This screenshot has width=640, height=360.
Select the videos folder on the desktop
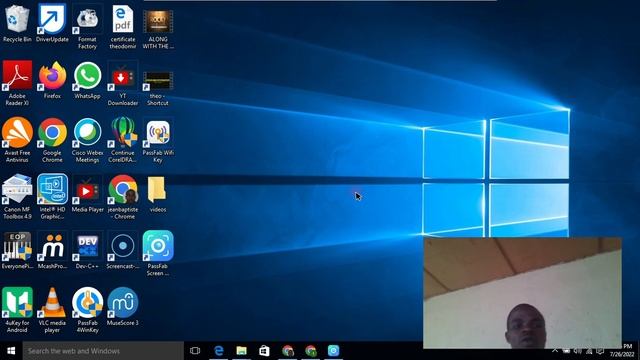(x=158, y=194)
